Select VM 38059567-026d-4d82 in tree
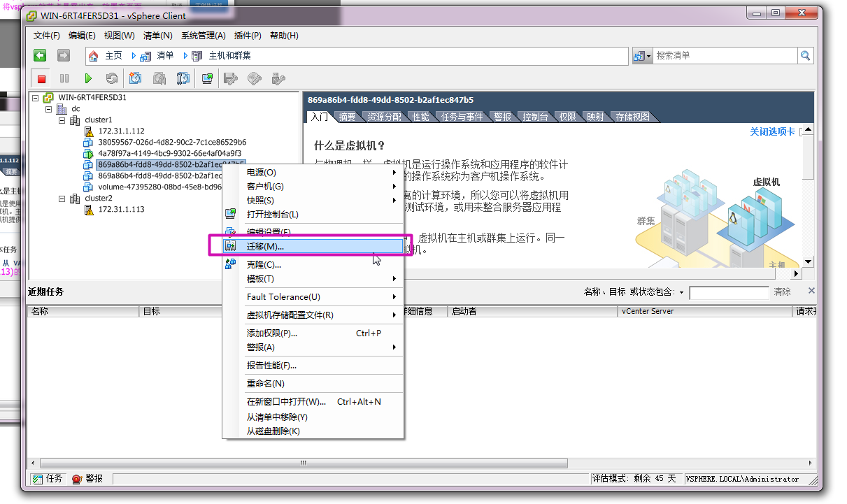This screenshot has width=847, height=504. (172, 143)
